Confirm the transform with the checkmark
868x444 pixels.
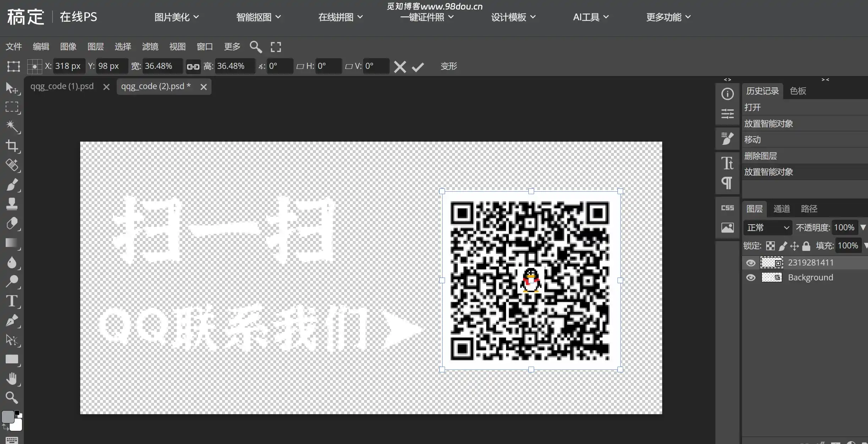(418, 67)
